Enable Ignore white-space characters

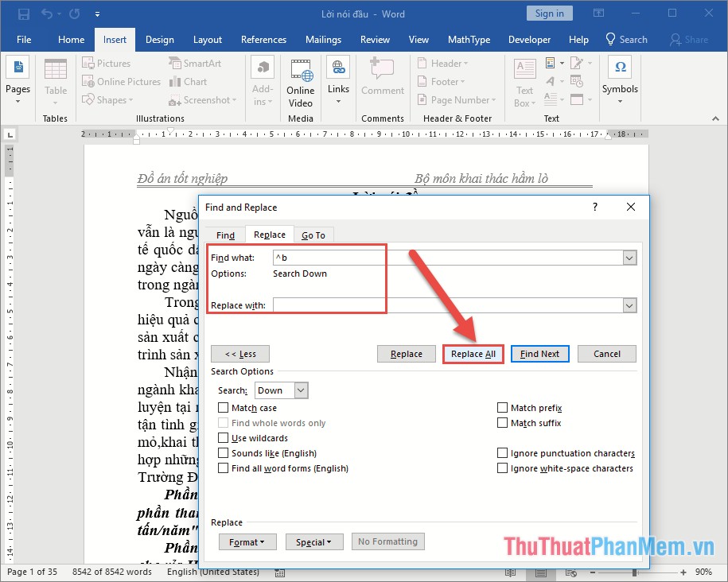tap(503, 468)
